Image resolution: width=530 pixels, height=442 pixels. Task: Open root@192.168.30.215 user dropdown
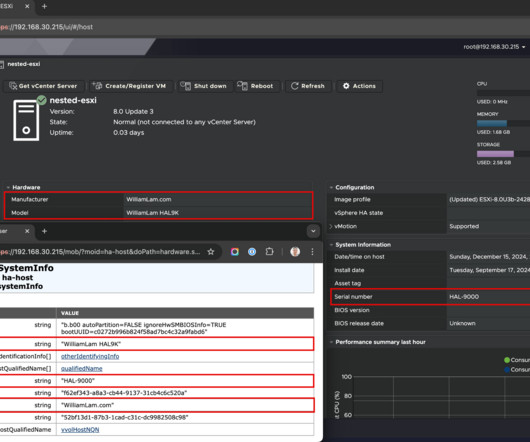[494, 47]
